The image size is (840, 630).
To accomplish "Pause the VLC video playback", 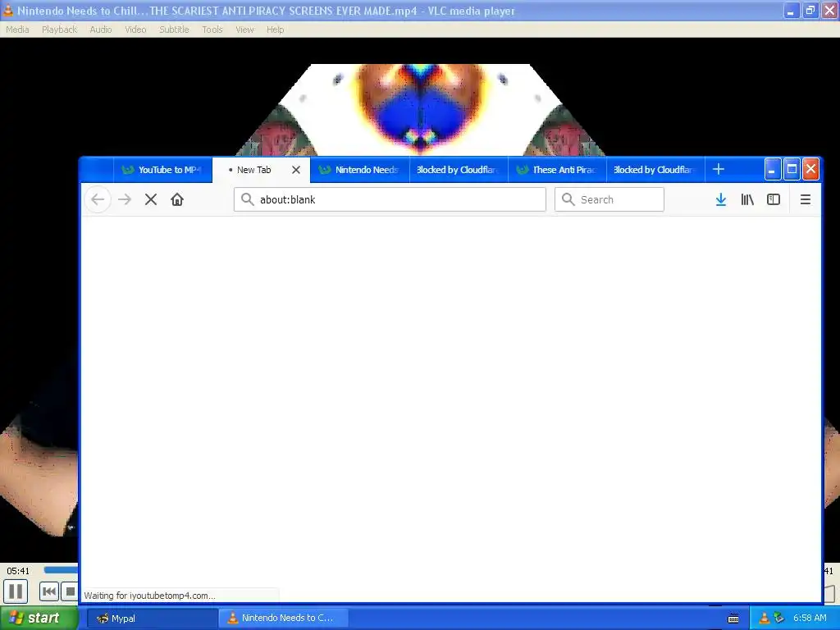I will (x=16, y=592).
